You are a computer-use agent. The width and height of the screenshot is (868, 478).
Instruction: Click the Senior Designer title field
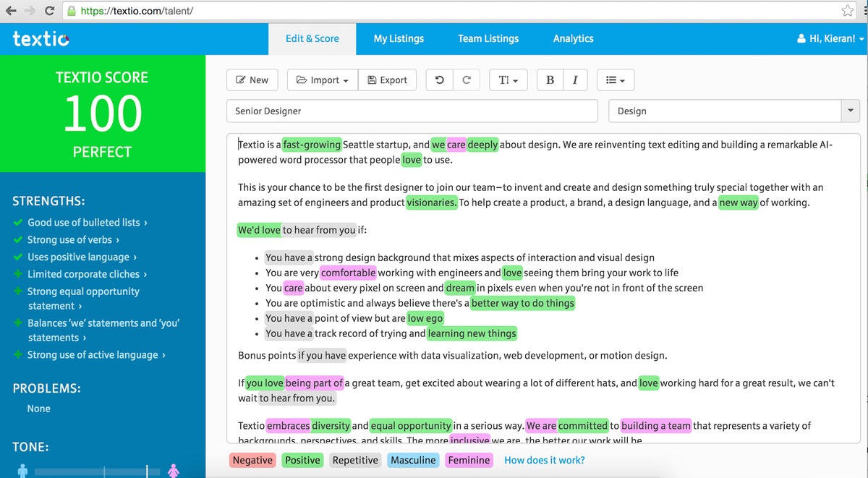tap(412, 111)
